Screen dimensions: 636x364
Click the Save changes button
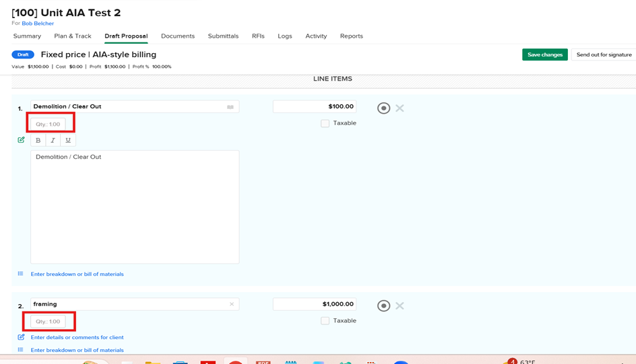point(544,54)
